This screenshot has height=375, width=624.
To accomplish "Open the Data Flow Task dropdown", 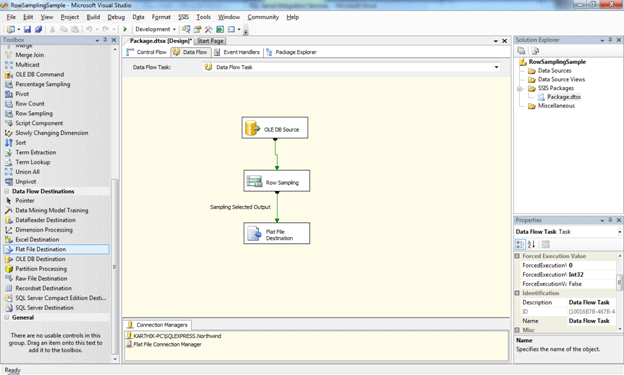I will pyautogui.click(x=496, y=67).
